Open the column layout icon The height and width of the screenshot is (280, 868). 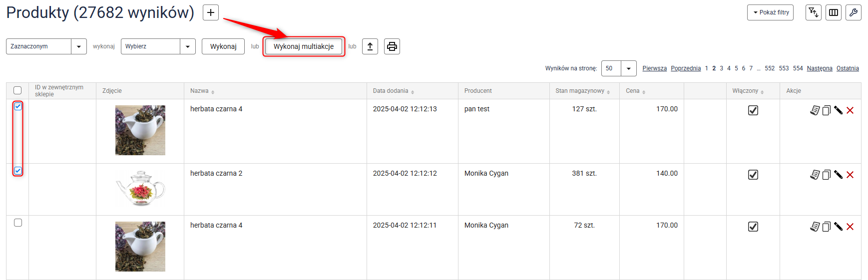point(834,12)
